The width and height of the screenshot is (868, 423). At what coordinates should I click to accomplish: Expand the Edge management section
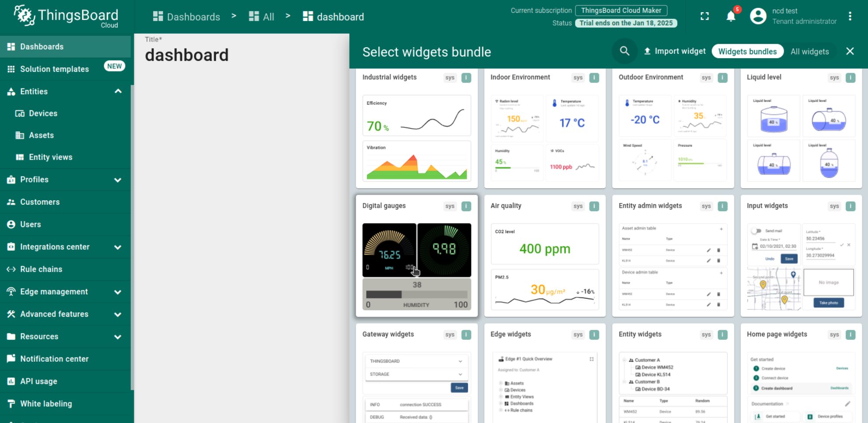coord(118,292)
